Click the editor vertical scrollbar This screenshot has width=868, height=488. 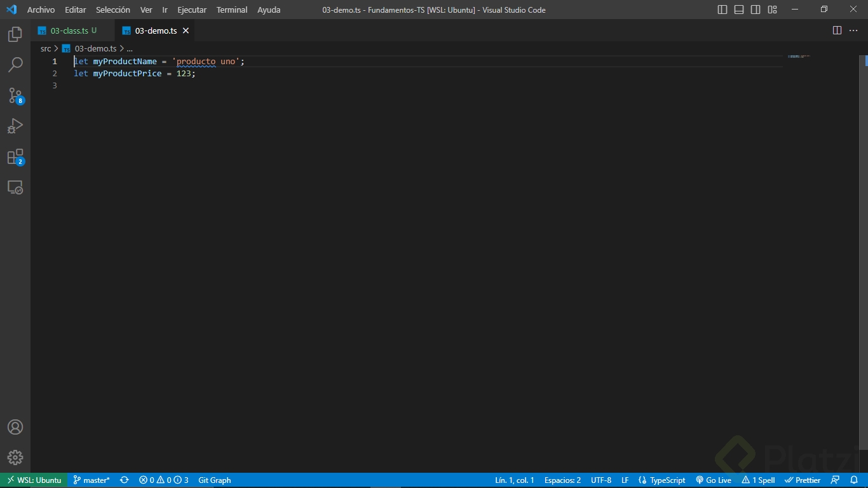pyautogui.click(x=864, y=254)
